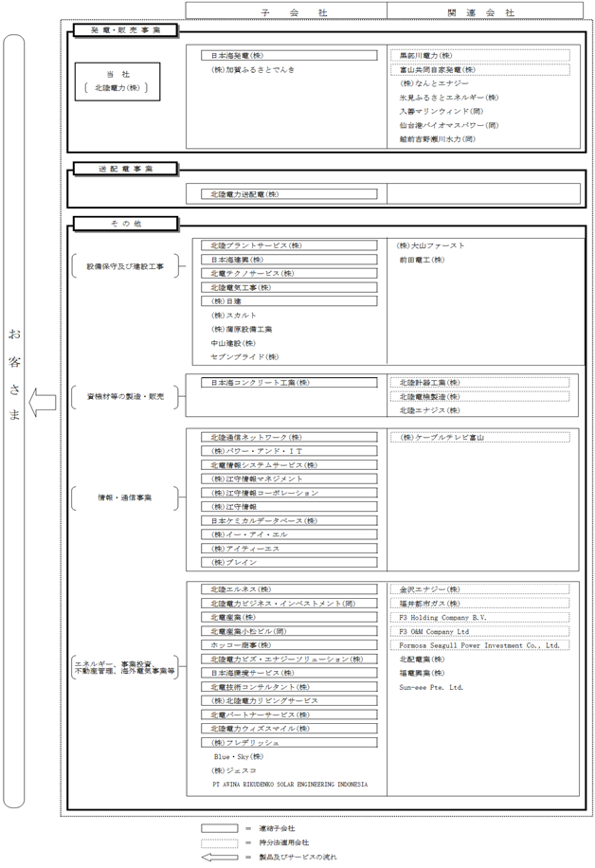595x868 pixels.
Task: Click the Blue・Sky(株) entry
Action: (239, 757)
